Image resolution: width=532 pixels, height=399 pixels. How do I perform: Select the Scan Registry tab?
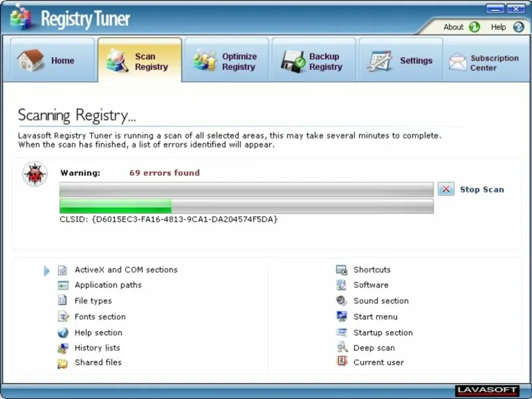click(x=140, y=60)
